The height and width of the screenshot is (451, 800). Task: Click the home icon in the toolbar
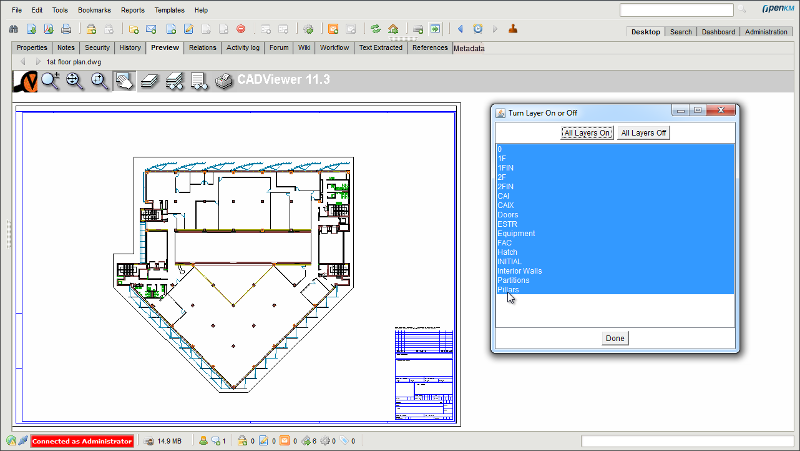tap(393, 29)
